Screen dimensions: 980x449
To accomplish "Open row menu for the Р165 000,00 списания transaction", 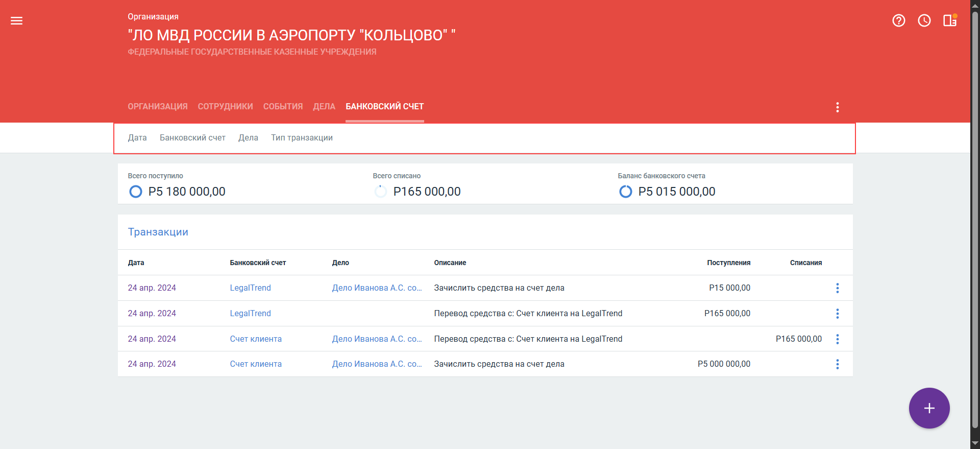I will coord(837,339).
